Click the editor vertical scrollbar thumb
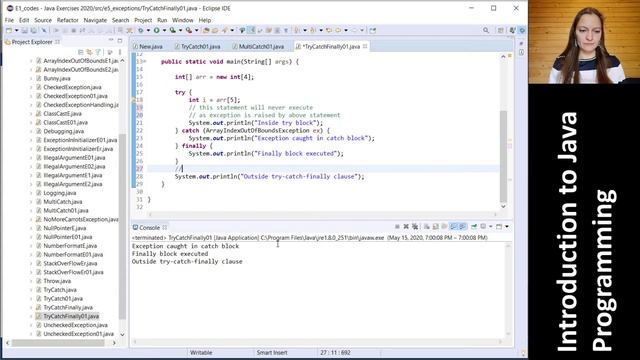 coord(503,156)
